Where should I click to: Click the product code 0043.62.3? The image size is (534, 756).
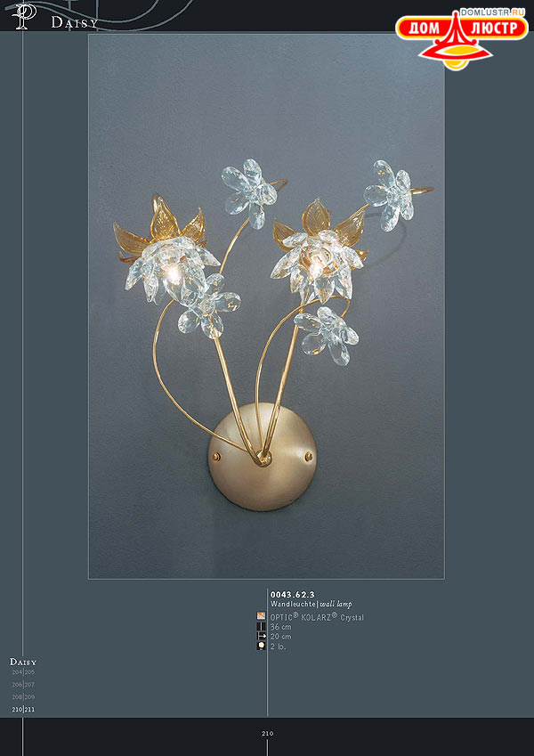[293, 595]
